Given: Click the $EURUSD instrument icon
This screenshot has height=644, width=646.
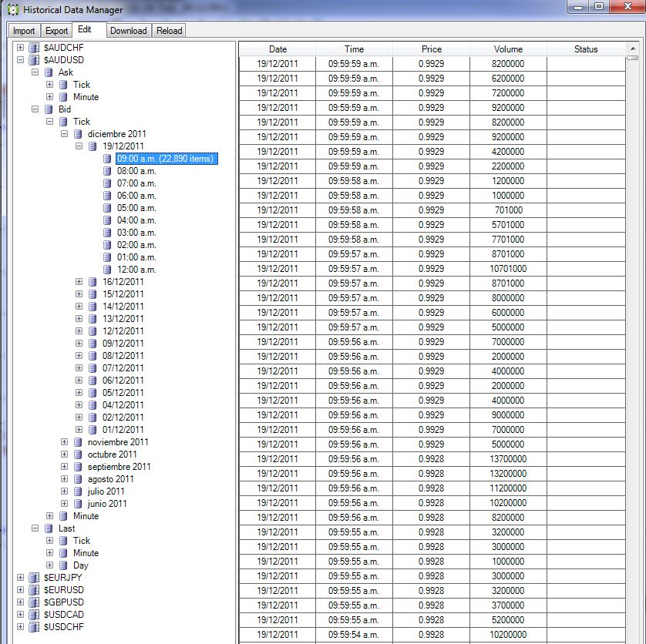Looking at the screenshot, I should click(34, 590).
